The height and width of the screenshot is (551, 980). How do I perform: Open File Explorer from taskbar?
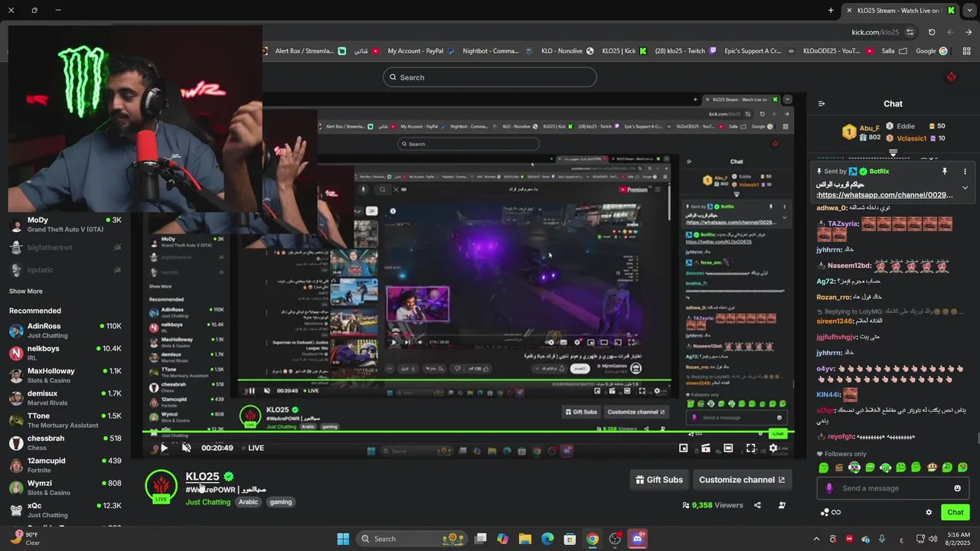[525, 539]
